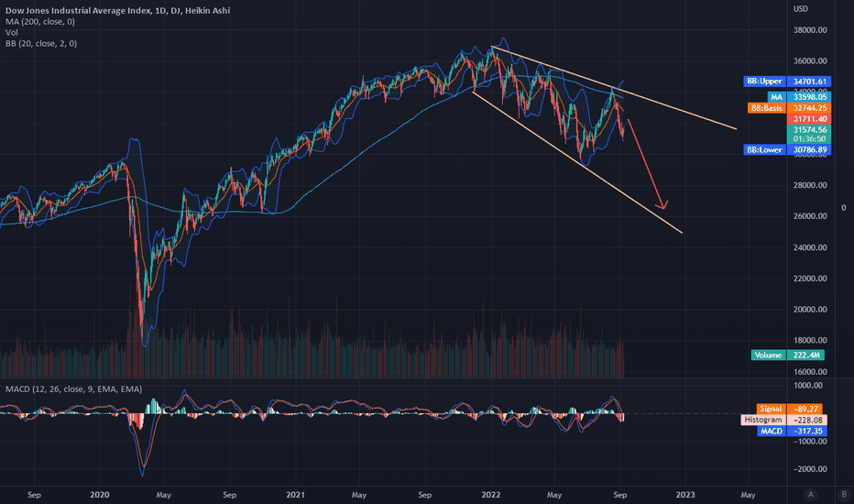Click the -228.08 histogram value

[x=807, y=420]
